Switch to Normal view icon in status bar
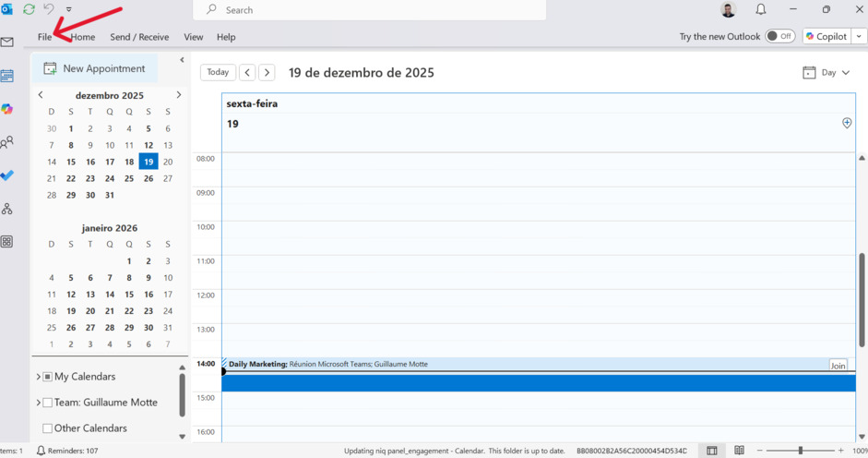Viewport: 868px width, 458px height. click(x=712, y=451)
